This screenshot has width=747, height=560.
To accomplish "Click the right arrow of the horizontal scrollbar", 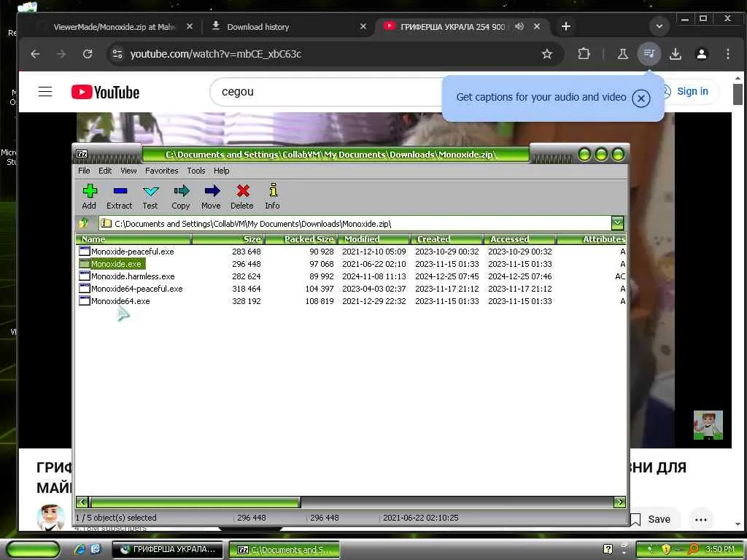I will [x=620, y=502].
